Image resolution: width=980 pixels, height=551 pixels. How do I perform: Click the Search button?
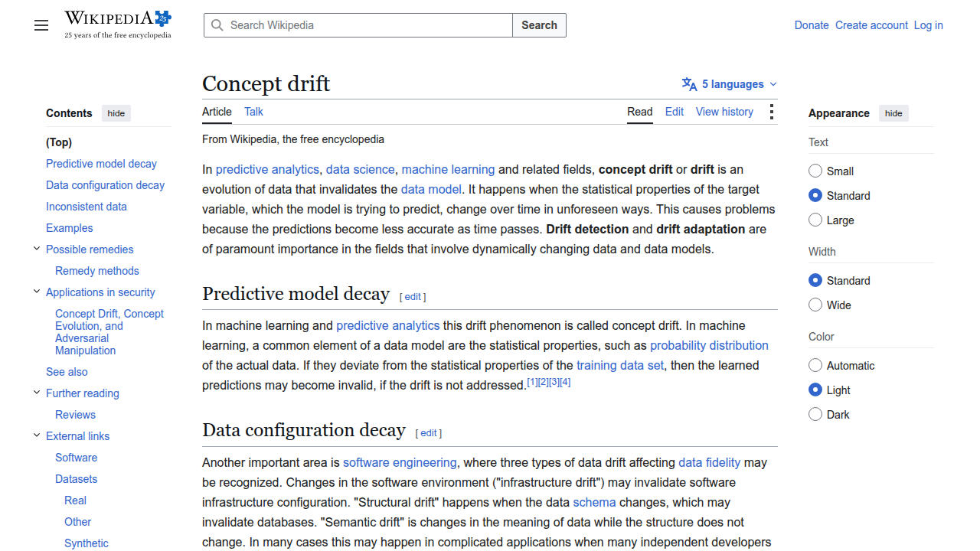click(x=539, y=25)
